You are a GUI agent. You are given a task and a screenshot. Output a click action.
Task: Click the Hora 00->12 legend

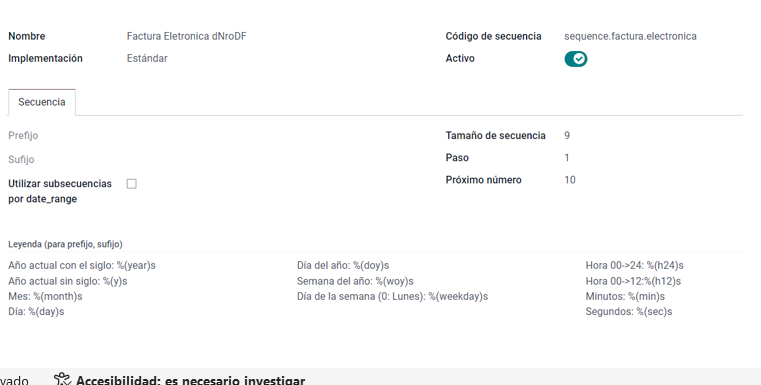click(x=633, y=281)
